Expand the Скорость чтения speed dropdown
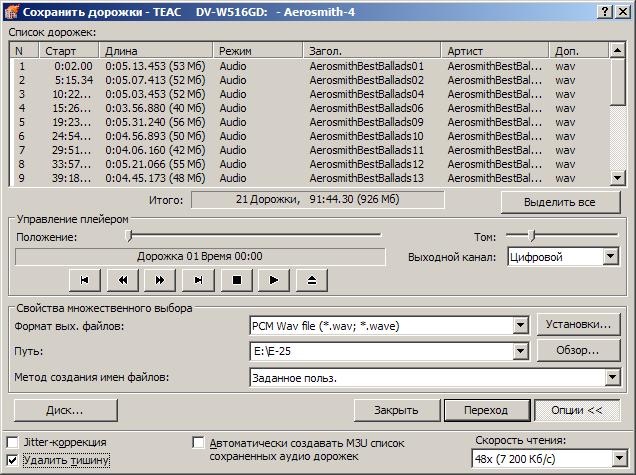The height and width of the screenshot is (475, 636). pos(619,459)
